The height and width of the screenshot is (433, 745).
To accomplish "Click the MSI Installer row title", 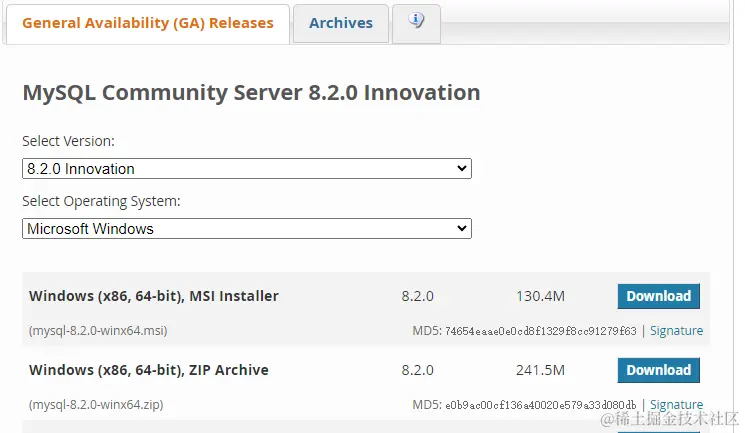I will (153, 296).
